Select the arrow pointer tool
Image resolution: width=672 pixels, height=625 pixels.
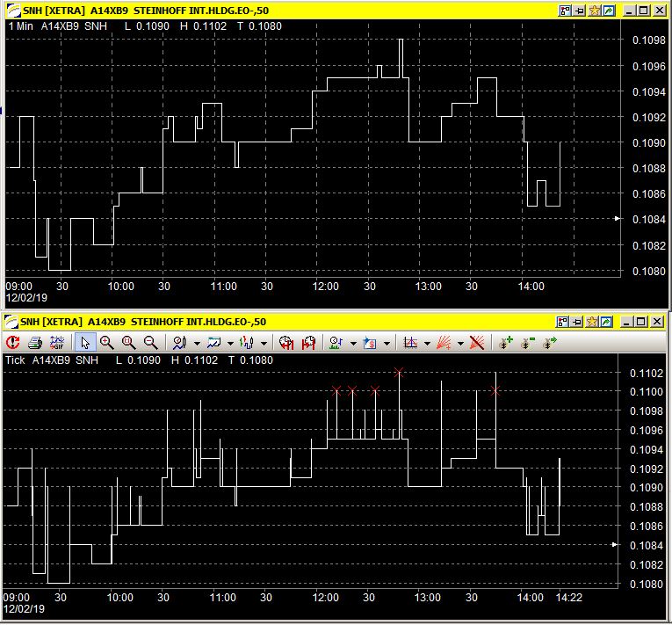85,342
